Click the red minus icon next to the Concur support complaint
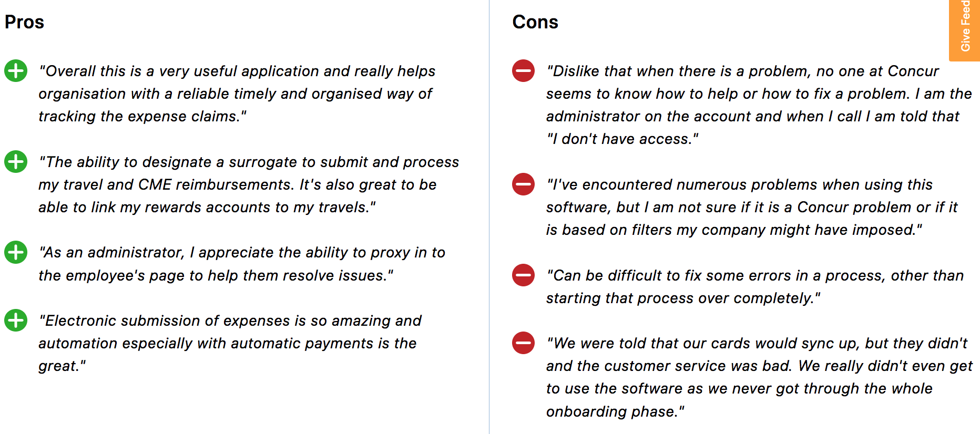 [x=523, y=72]
